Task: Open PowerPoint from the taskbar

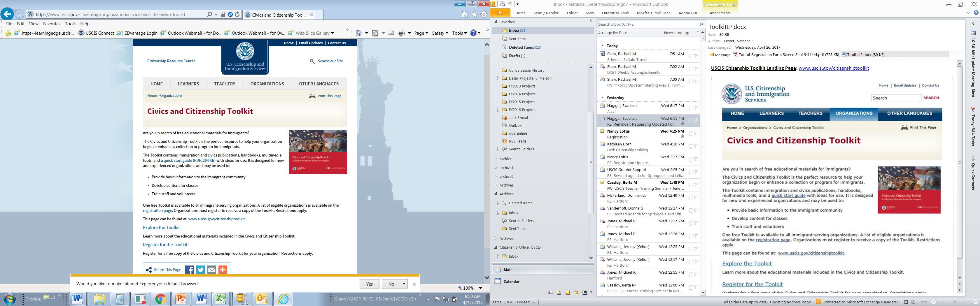Action: pos(181,299)
